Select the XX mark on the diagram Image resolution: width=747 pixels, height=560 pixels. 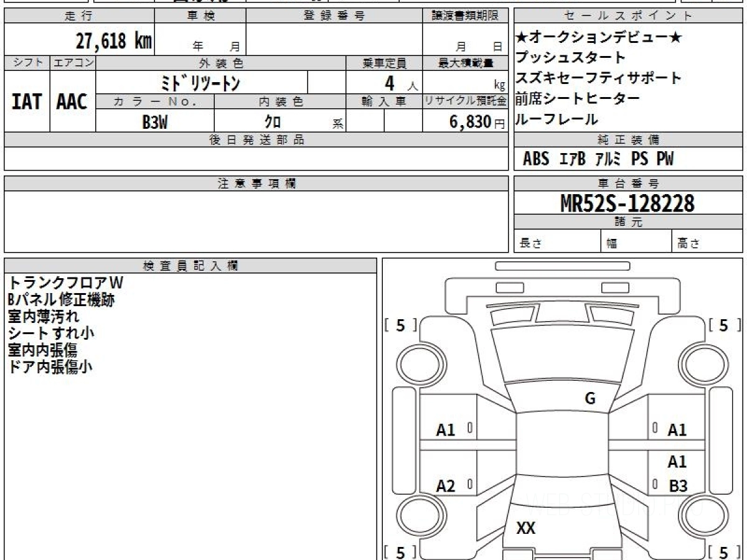point(526,528)
